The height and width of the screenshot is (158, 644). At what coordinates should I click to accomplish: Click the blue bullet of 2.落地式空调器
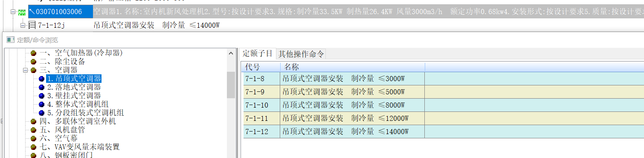[41, 87]
